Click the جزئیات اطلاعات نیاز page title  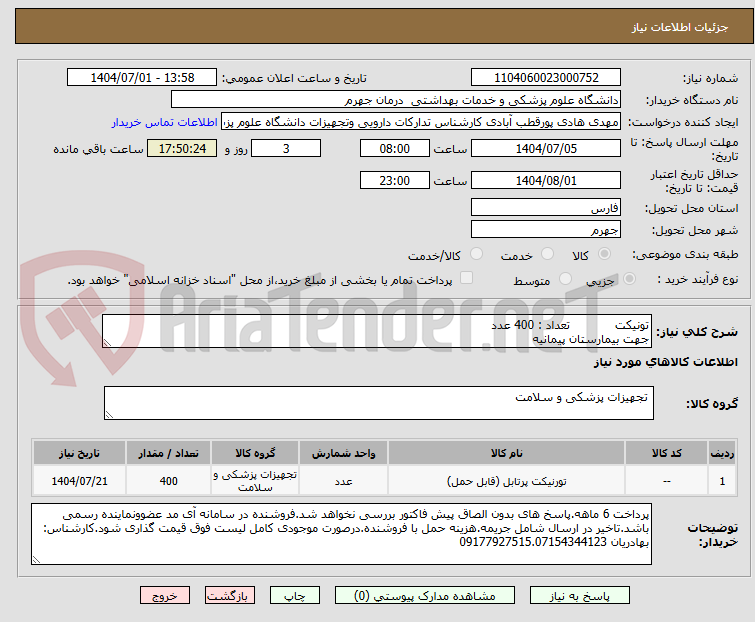coord(680,27)
